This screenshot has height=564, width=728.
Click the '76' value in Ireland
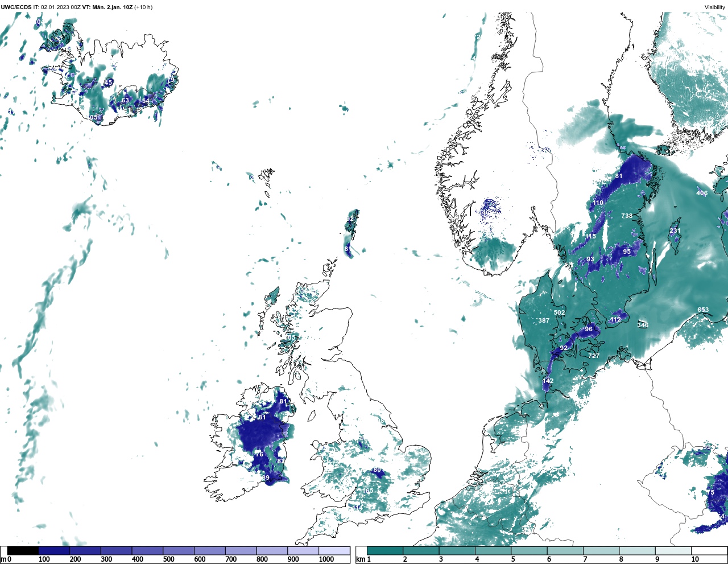pyautogui.click(x=259, y=454)
